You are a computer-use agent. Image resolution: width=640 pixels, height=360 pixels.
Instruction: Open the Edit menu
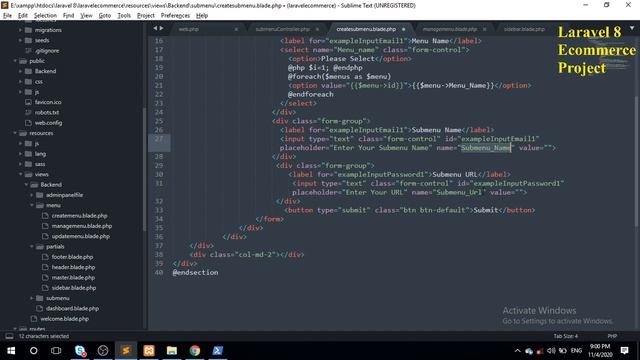[23, 16]
